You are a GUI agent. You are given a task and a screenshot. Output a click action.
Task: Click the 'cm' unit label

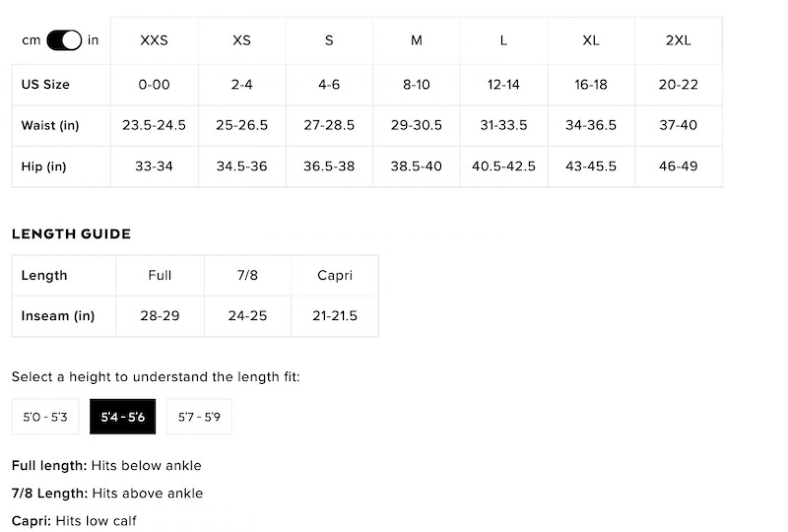[31, 41]
